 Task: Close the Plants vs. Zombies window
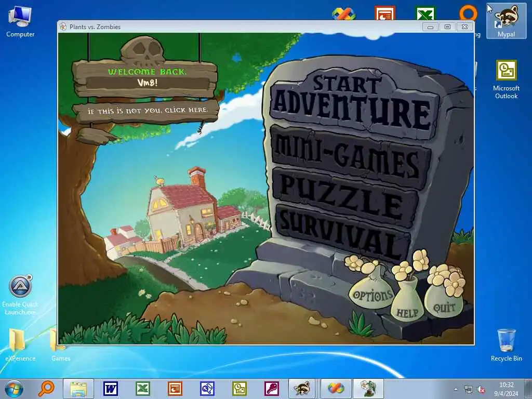(x=464, y=27)
